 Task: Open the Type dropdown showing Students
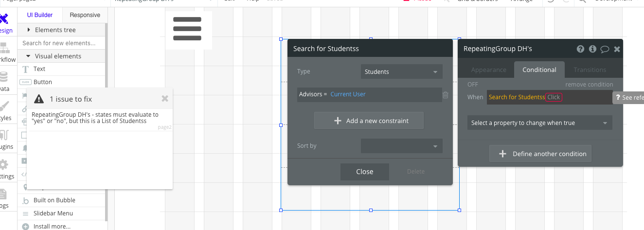402,72
